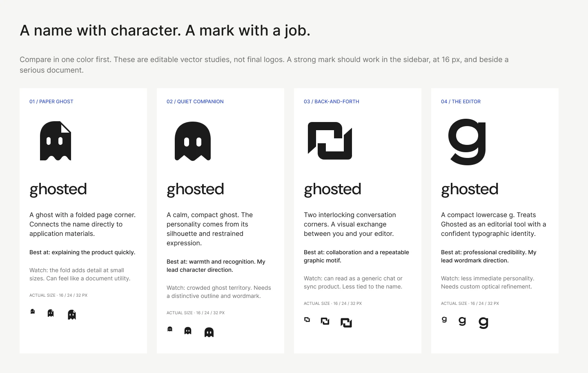Click ACTUAL SIZE label in The Editor card

[470, 303]
